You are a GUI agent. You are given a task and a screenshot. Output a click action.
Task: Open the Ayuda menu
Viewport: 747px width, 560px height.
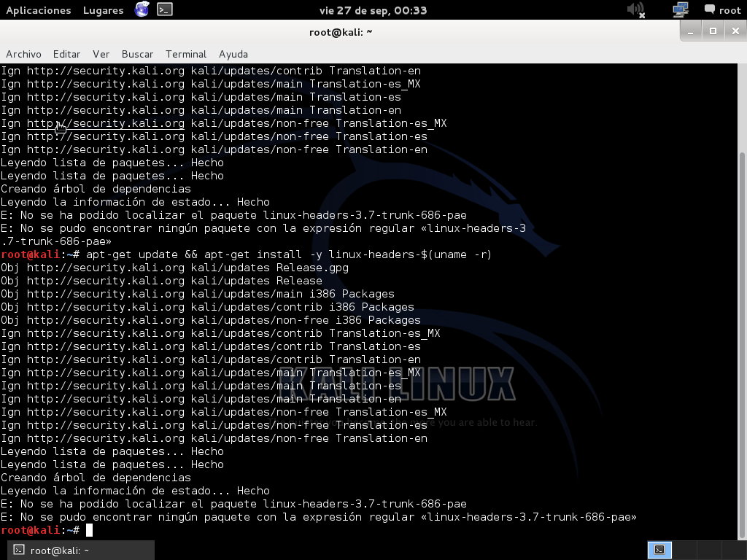pyautogui.click(x=233, y=54)
